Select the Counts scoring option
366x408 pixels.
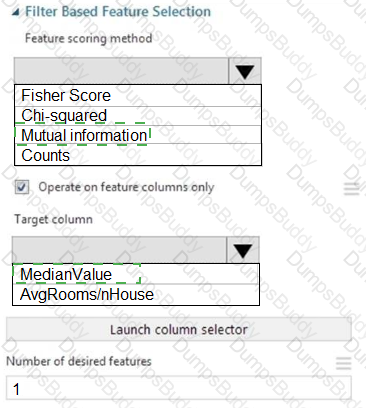[138, 154]
